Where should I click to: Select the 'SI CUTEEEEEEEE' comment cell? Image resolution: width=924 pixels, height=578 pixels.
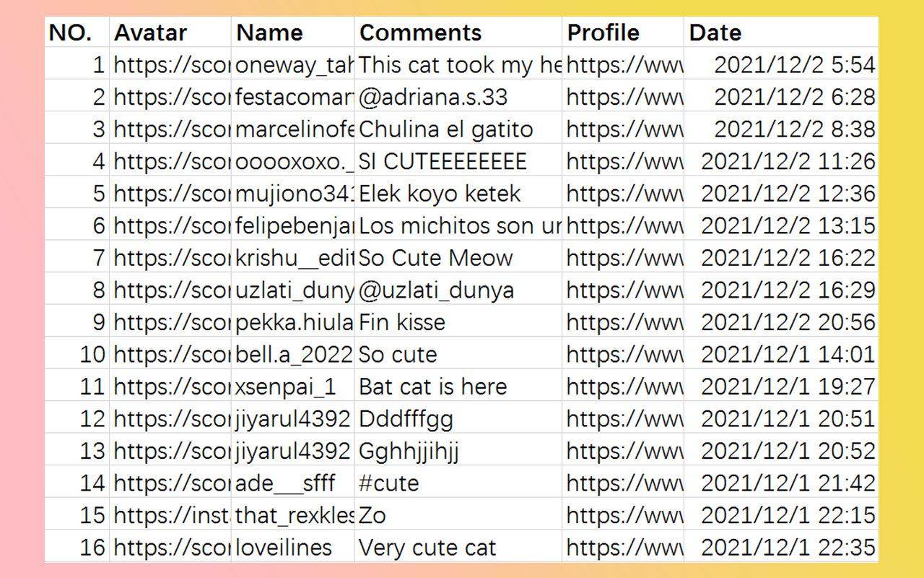458,161
